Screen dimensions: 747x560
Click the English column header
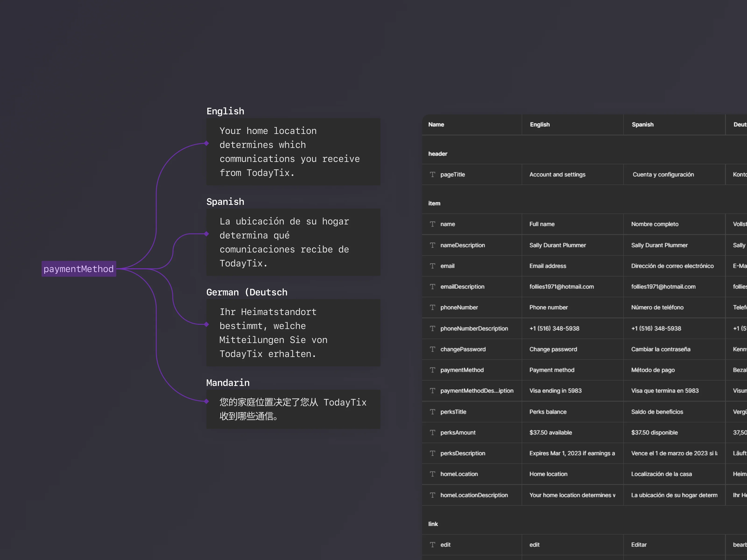coord(540,125)
